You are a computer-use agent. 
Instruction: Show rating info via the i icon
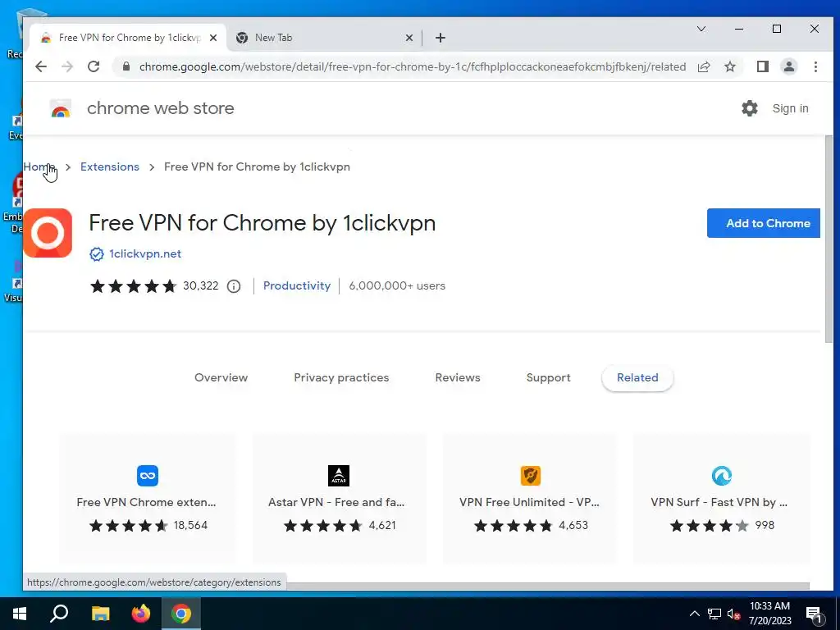pyautogui.click(x=234, y=286)
